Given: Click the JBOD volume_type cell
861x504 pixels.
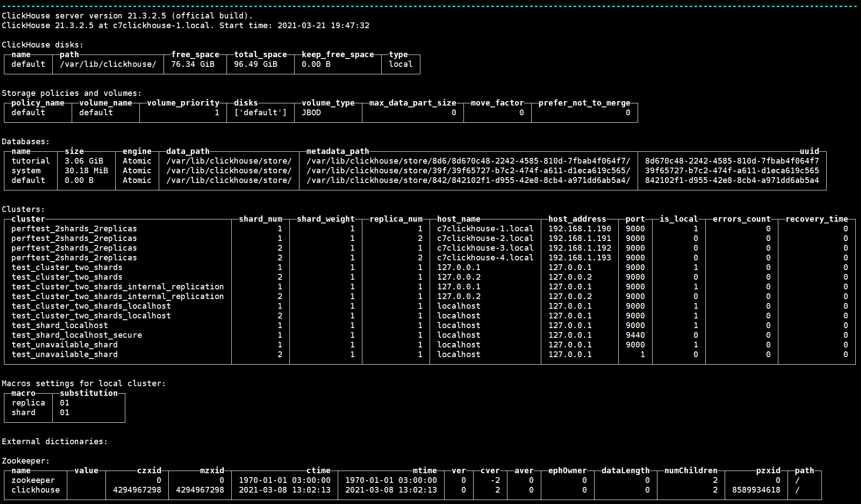Looking at the screenshot, I should pos(311,113).
